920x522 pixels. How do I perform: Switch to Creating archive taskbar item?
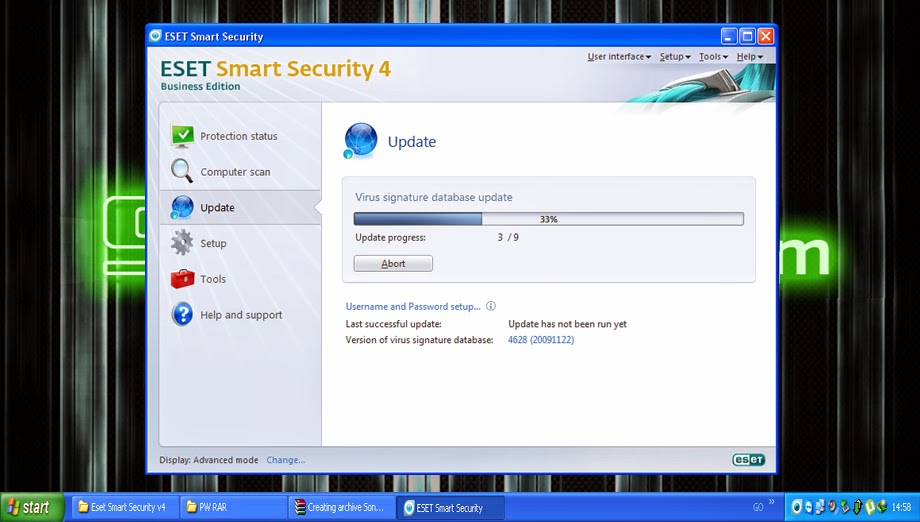click(x=341, y=507)
